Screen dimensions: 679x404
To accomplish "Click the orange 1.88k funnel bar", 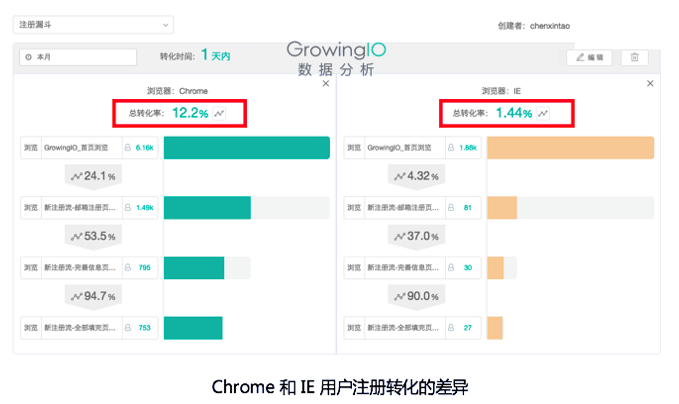I will pyautogui.click(x=570, y=148).
